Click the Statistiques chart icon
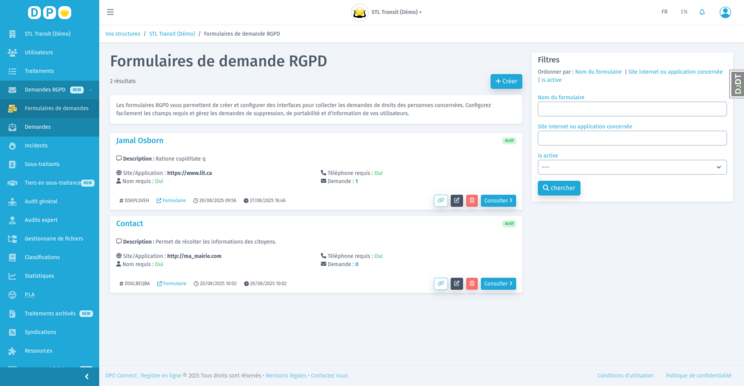 pyautogui.click(x=12, y=276)
